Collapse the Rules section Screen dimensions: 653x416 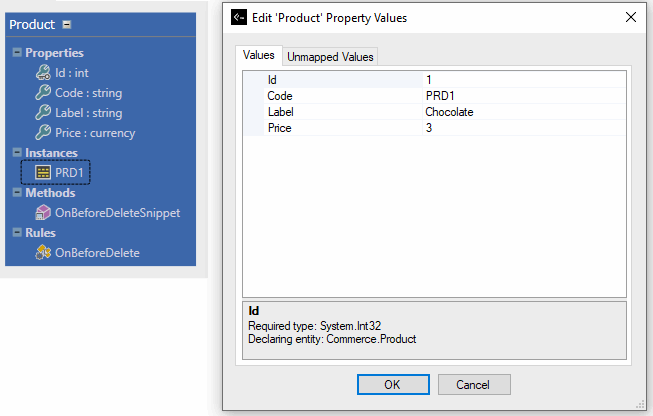pyautogui.click(x=17, y=233)
